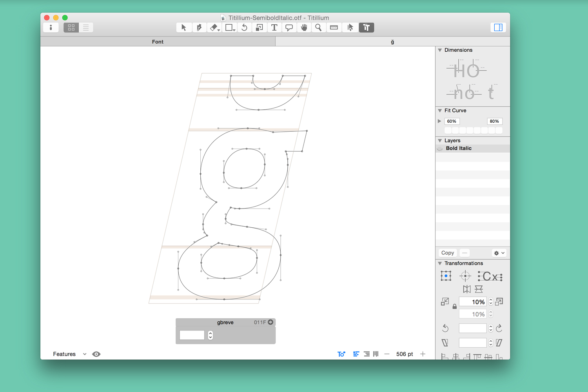The image size is (588, 392).
Task: Select the Pen drawing tool
Action: 199,27
